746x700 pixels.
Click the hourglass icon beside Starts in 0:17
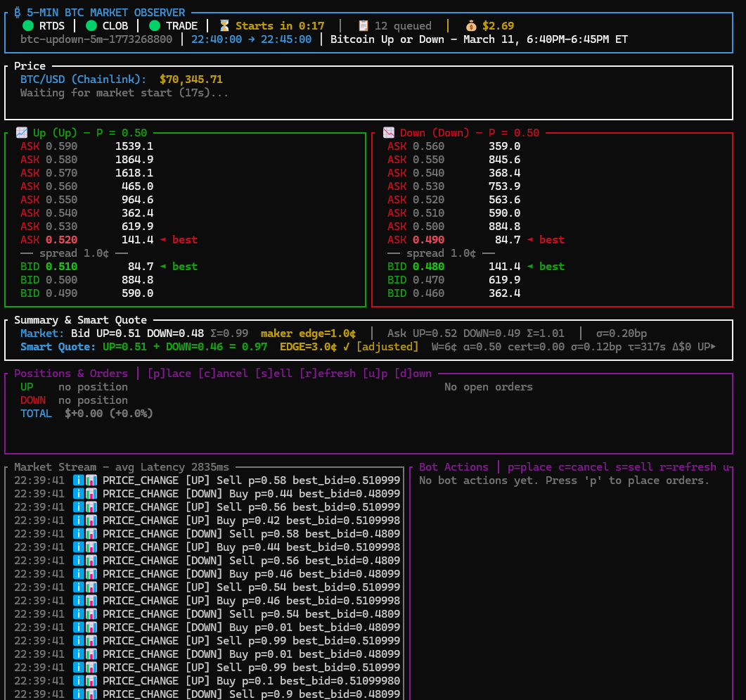click(x=226, y=25)
